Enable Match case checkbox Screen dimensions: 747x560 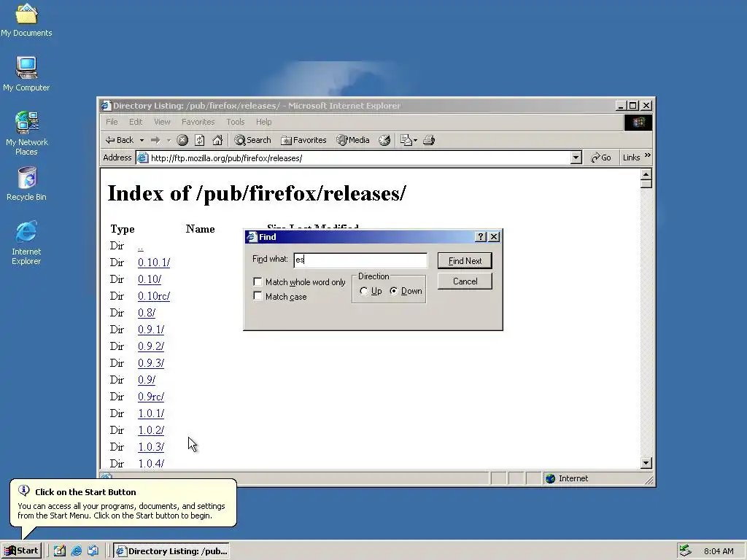[x=258, y=296]
